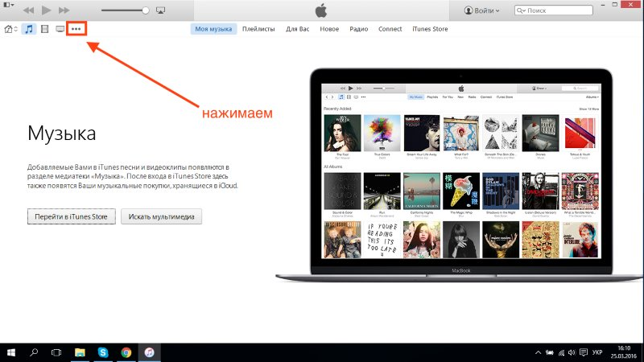The width and height of the screenshot is (644, 362).
Task: Switch to the Плейлисты tab
Action: [x=258, y=29]
